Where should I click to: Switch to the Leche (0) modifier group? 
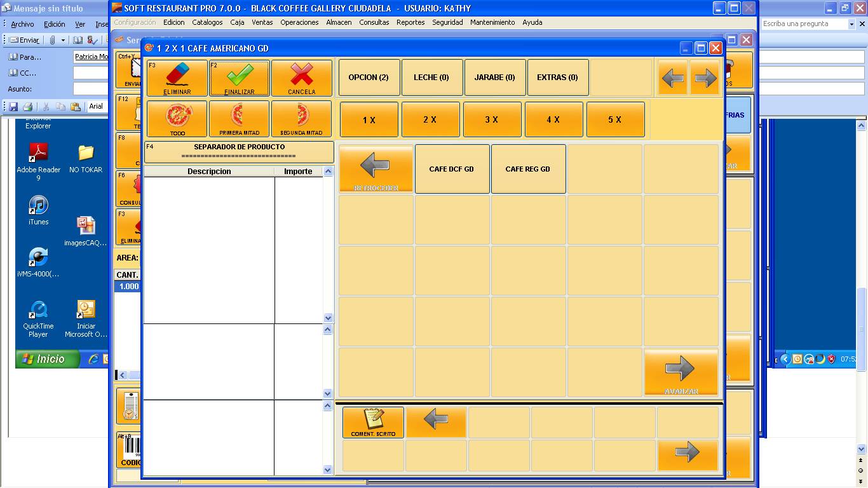(x=431, y=78)
